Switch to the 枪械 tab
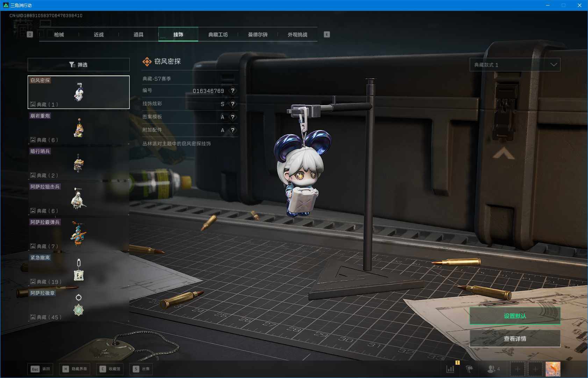This screenshot has width=588, height=378. pyautogui.click(x=59, y=35)
